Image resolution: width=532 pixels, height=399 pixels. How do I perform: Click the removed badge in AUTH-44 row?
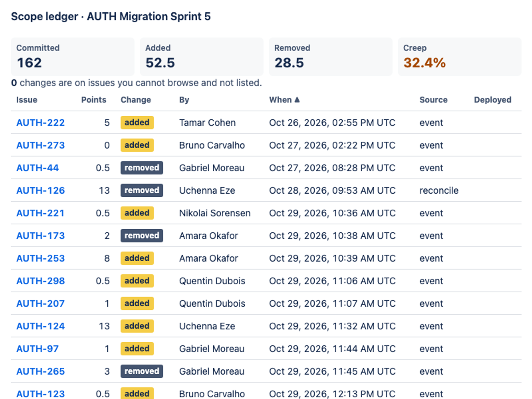point(142,168)
